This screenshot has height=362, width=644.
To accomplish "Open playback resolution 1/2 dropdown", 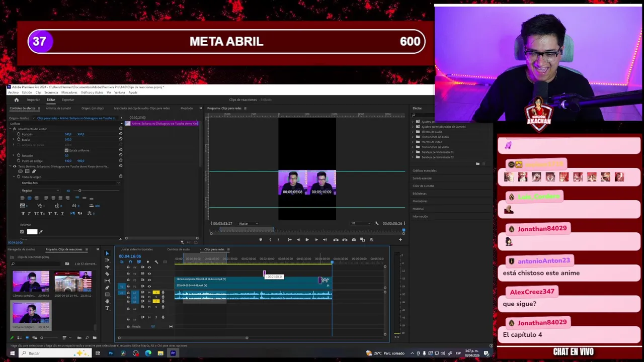I will tap(361, 223).
